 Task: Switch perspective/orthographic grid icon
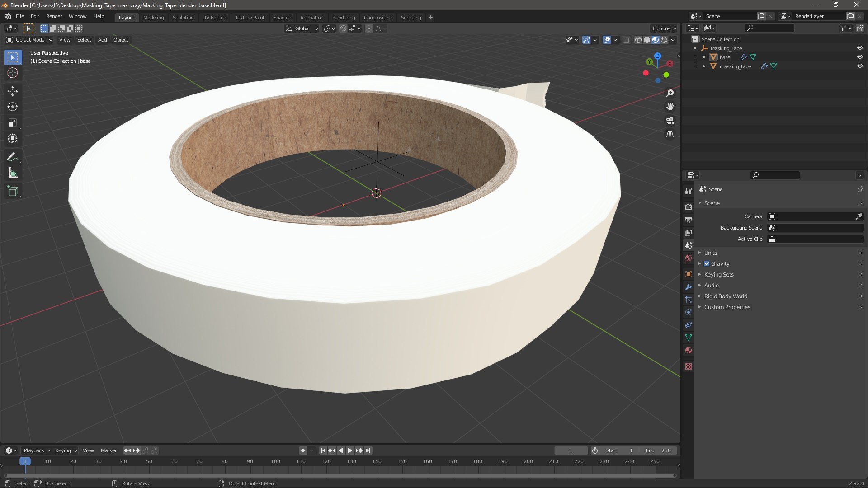click(670, 135)
